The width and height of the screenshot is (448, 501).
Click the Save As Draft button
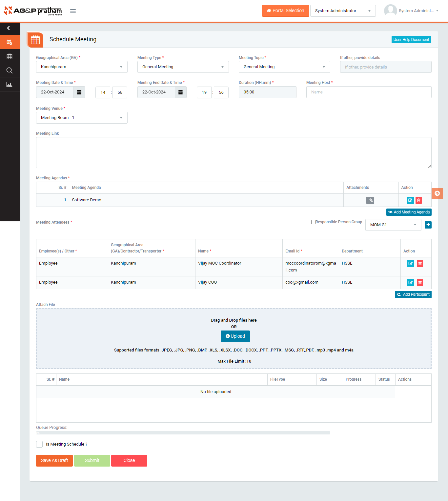tap(54, 460)
